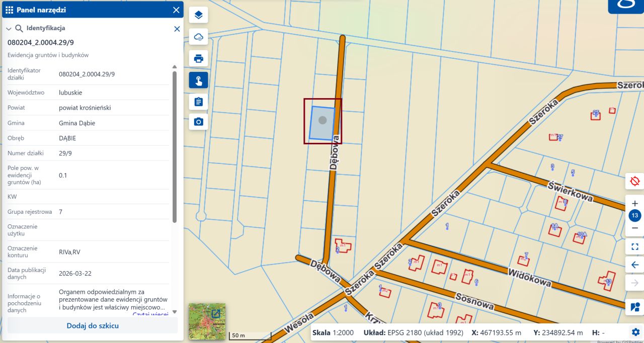Click the Skala 1:2000 indicator

click(x=333, y=332)
